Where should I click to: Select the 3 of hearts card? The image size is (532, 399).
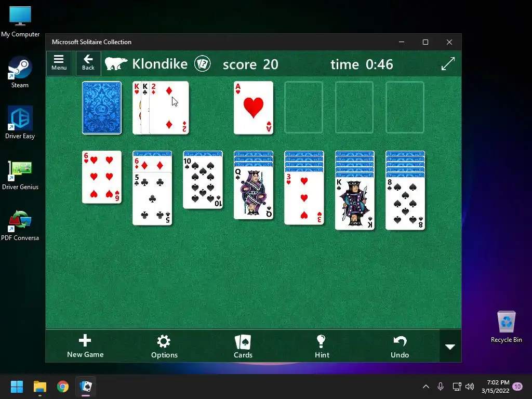coord(304,198)
